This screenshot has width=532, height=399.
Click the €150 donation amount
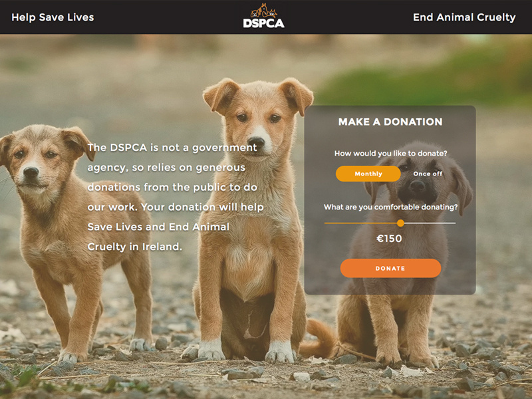389,239
